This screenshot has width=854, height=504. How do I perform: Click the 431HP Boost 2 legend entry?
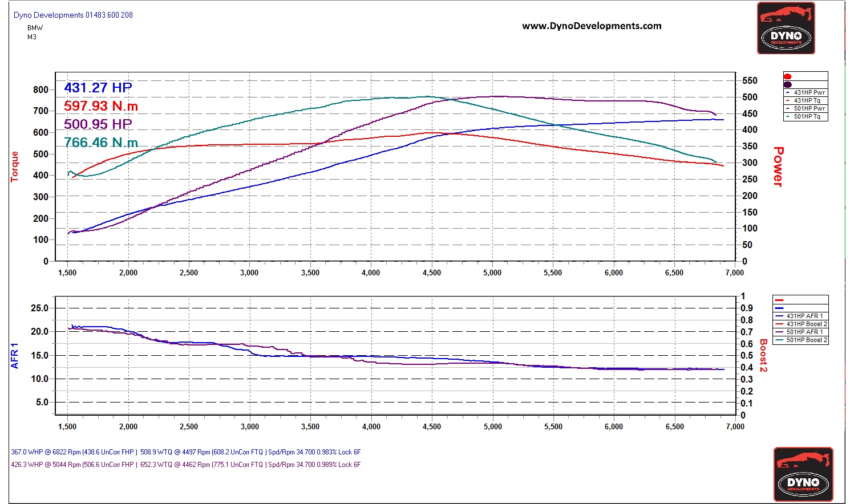[806, 324]
